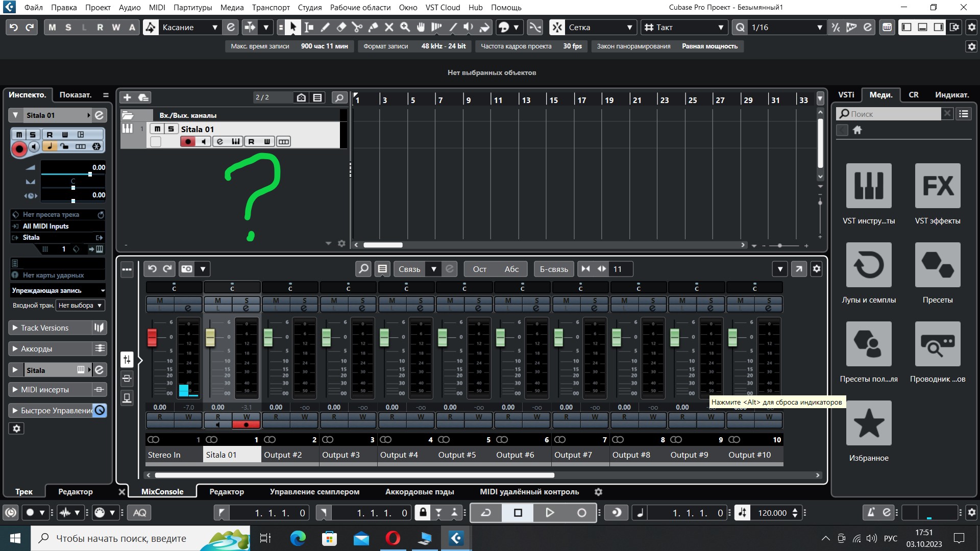
Task: Select the Scissors split tool
Action: coord(357,27)
